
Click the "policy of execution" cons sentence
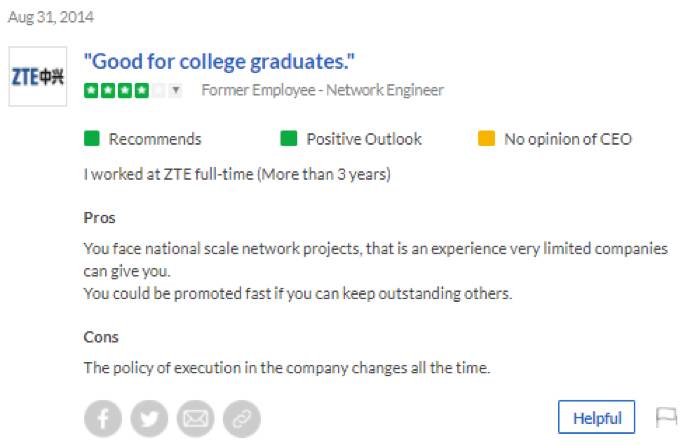(287, 367)
